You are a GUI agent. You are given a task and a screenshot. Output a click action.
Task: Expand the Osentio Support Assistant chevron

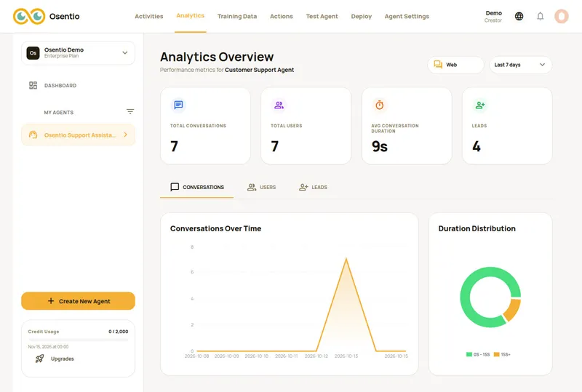[125, 135]
